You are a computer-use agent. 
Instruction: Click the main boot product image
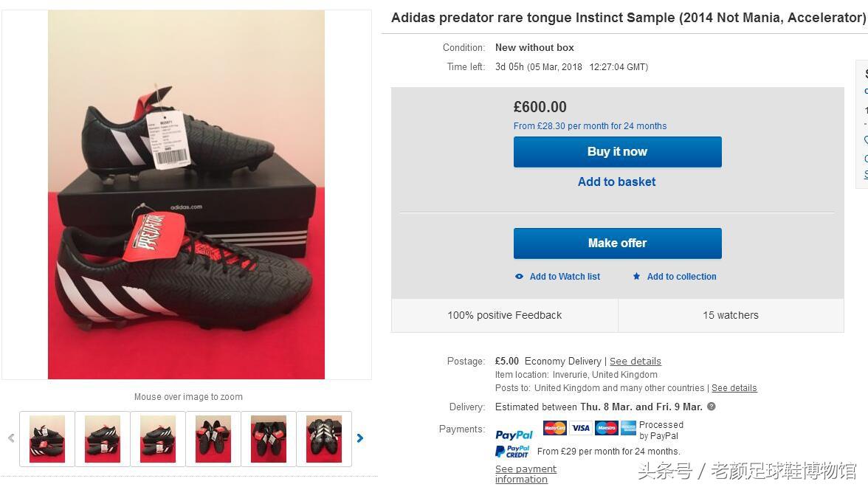point(186,195)
